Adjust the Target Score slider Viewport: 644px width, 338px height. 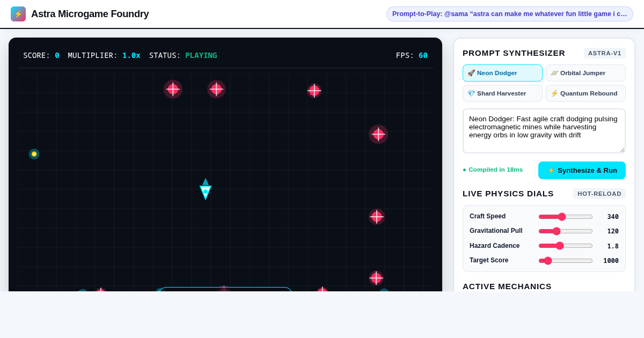click(x=566, y=261)
